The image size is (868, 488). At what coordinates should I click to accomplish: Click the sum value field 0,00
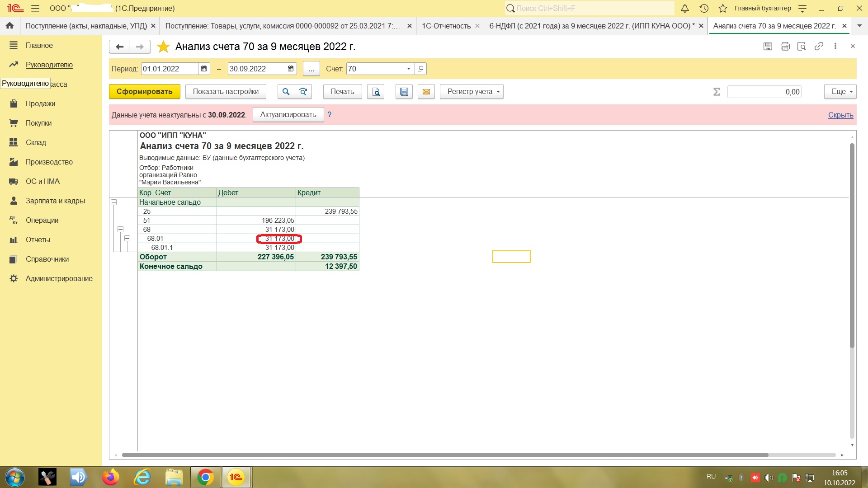click(x=764, y=92)
